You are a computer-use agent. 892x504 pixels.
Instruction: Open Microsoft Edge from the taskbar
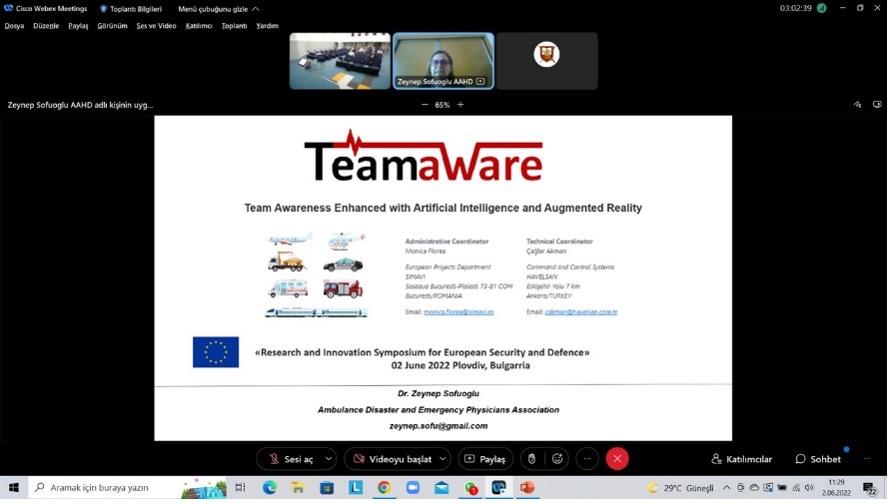pos(270,488)
